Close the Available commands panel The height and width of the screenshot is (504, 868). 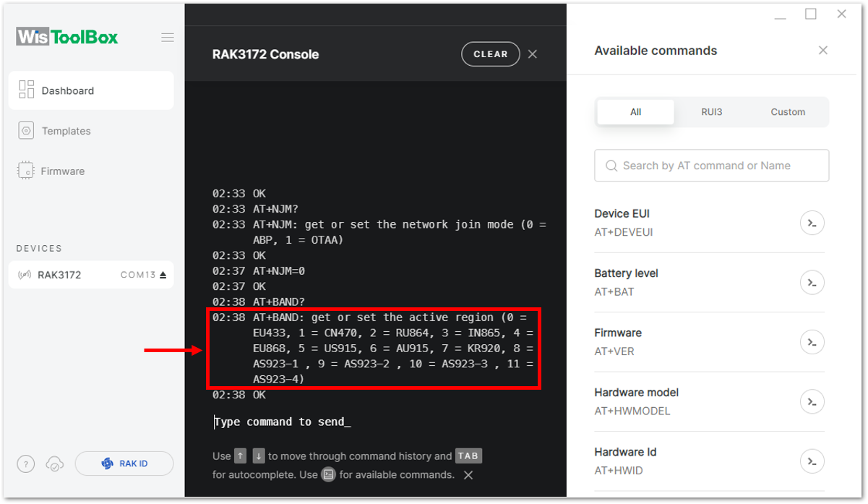click(x=823, y=51)
